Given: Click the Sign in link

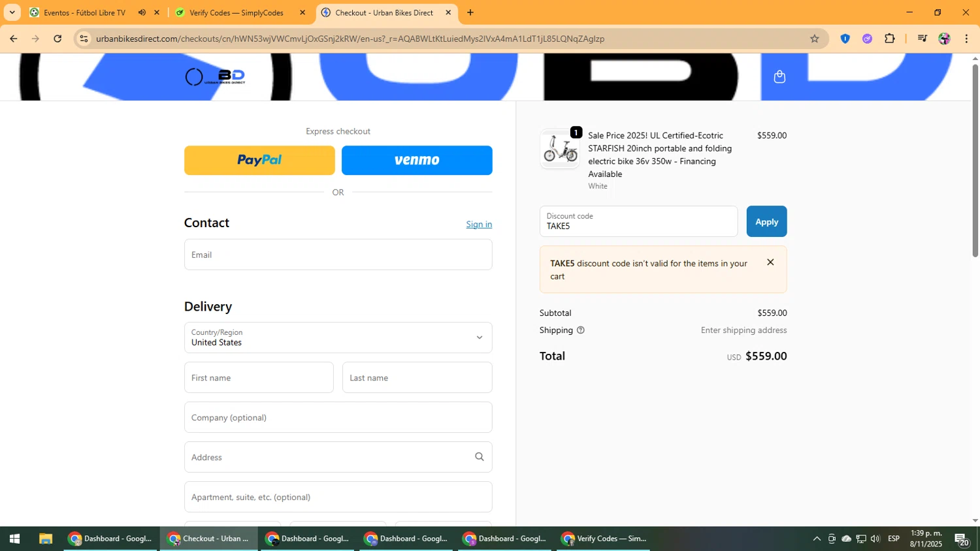Looking at the screenshot, I should [x=479, y=224].
